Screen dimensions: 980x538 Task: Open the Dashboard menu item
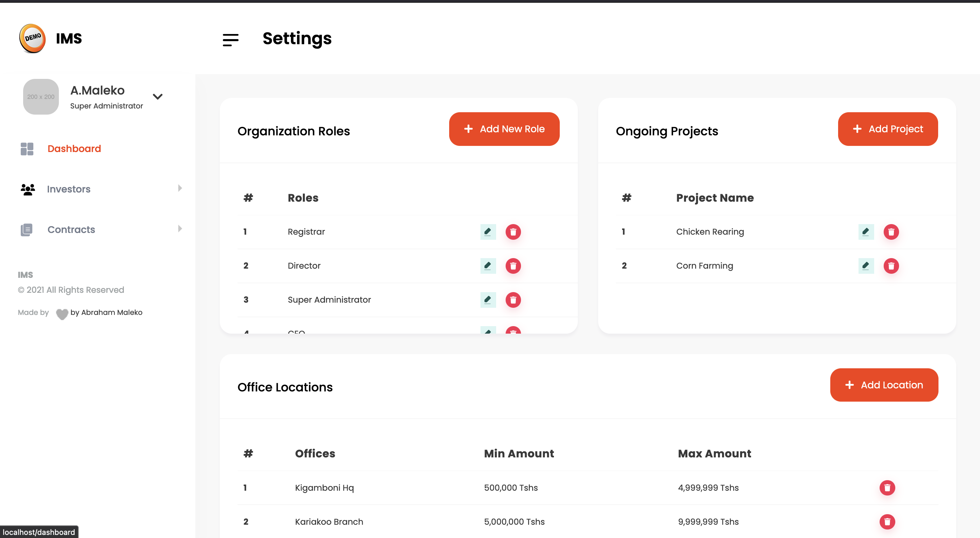point(74,149)
